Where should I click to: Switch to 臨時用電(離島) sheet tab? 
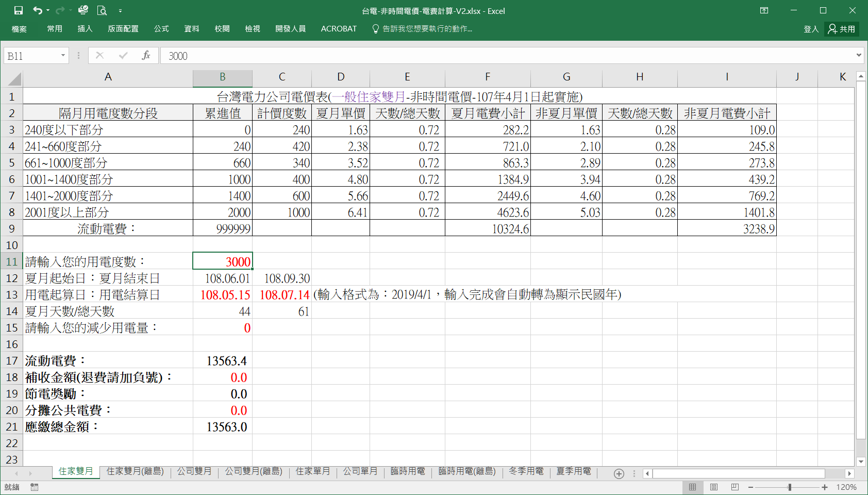(x=467, y=471)
